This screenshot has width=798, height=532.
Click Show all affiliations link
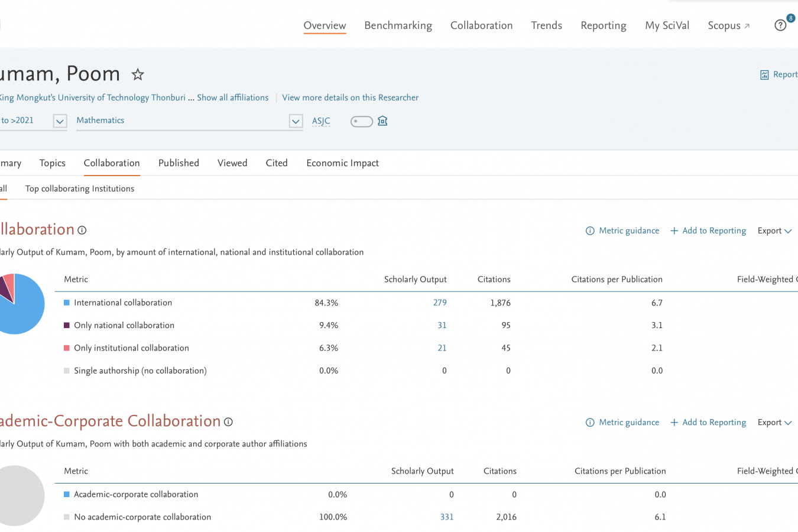(x=232, y=98)
